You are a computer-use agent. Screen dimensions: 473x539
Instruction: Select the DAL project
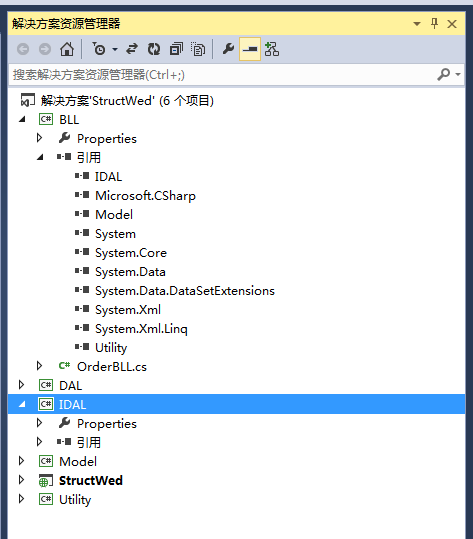tap(70, 386)
